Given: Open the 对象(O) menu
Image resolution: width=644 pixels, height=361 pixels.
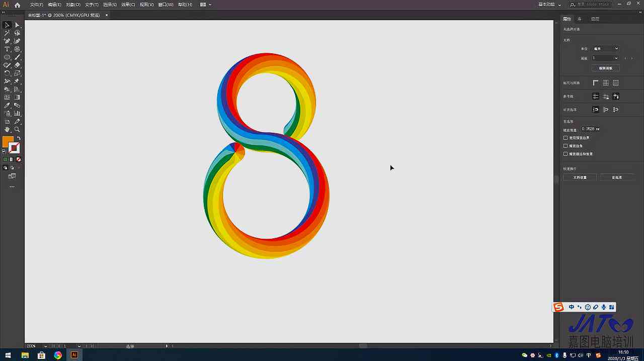Looking at the screenshot, I should coord(73,5).
